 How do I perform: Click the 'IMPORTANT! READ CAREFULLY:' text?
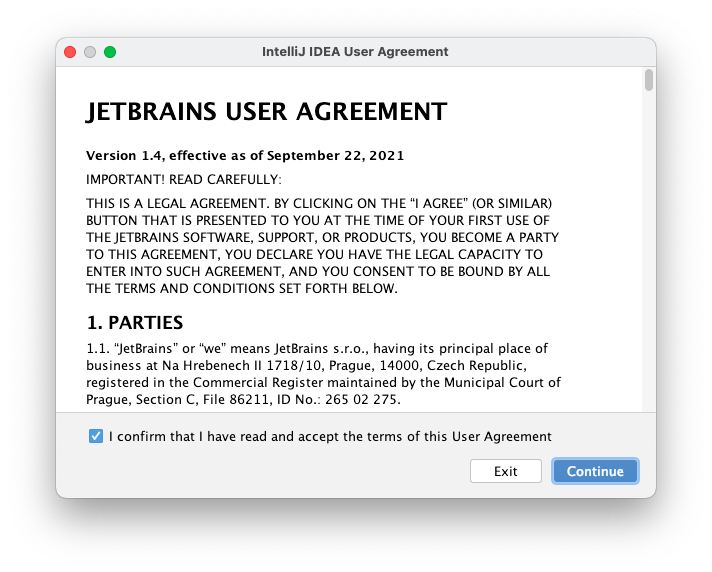[184, 180]
